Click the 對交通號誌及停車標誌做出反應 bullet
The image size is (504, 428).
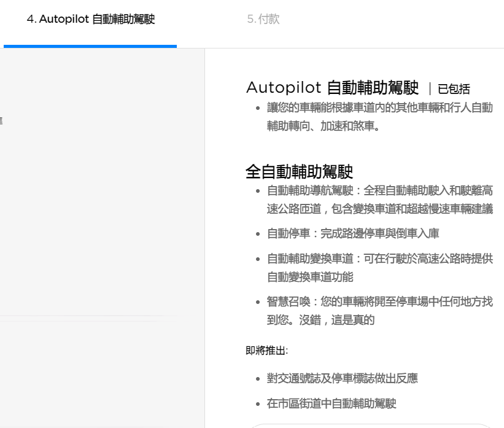click(343, 378)
